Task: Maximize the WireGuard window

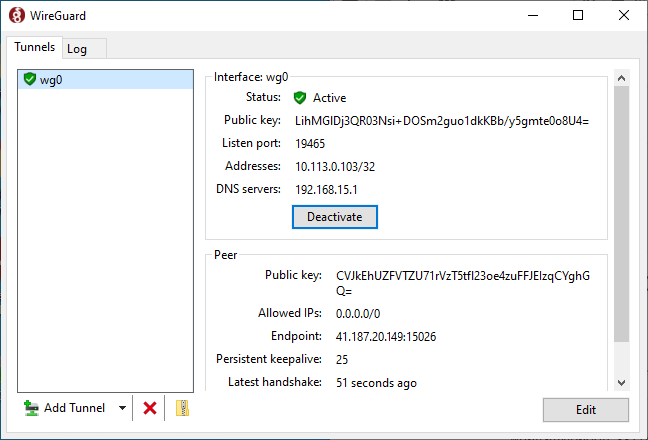Action: pos(578,15)
